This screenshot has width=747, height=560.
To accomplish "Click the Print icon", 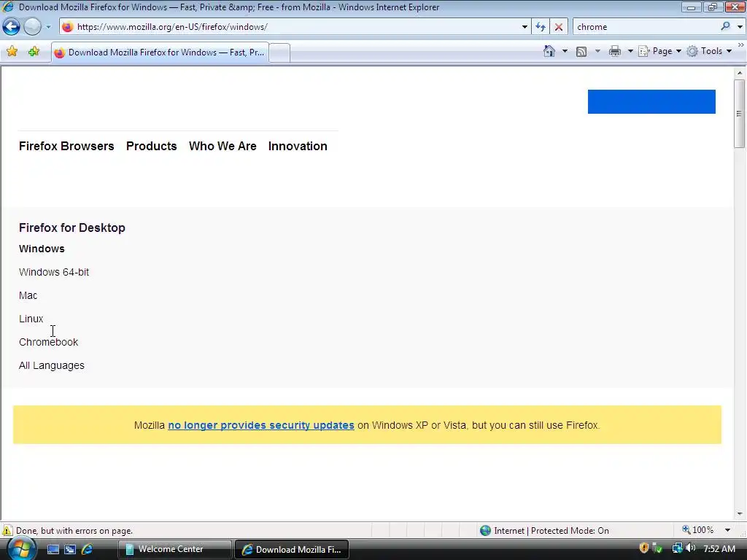I will (x=615, y=51).
